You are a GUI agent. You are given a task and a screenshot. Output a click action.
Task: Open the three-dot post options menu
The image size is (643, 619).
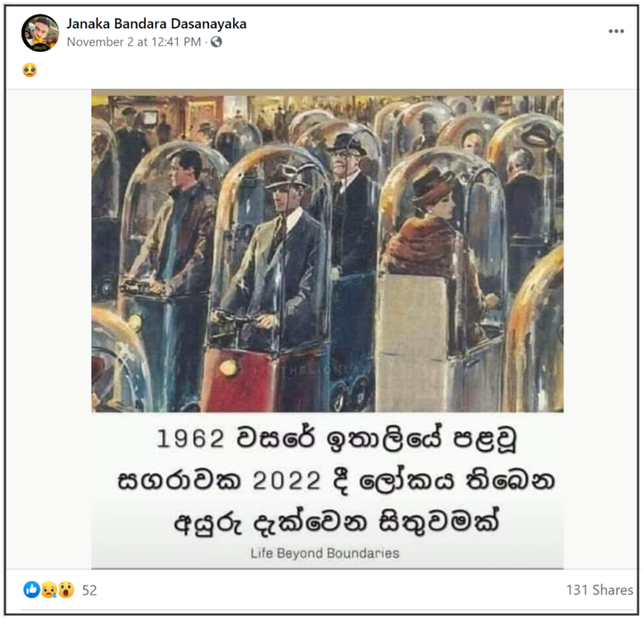click(x=616, y=31)
